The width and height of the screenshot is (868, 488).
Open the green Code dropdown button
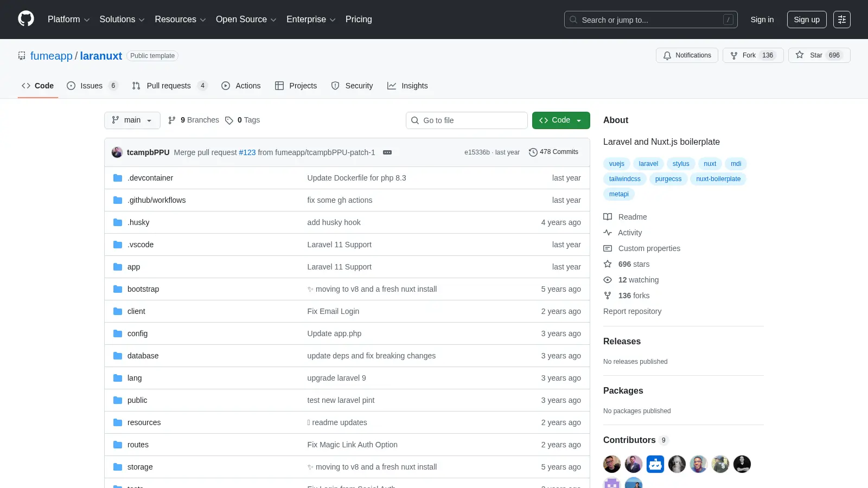tap(561, 120)
